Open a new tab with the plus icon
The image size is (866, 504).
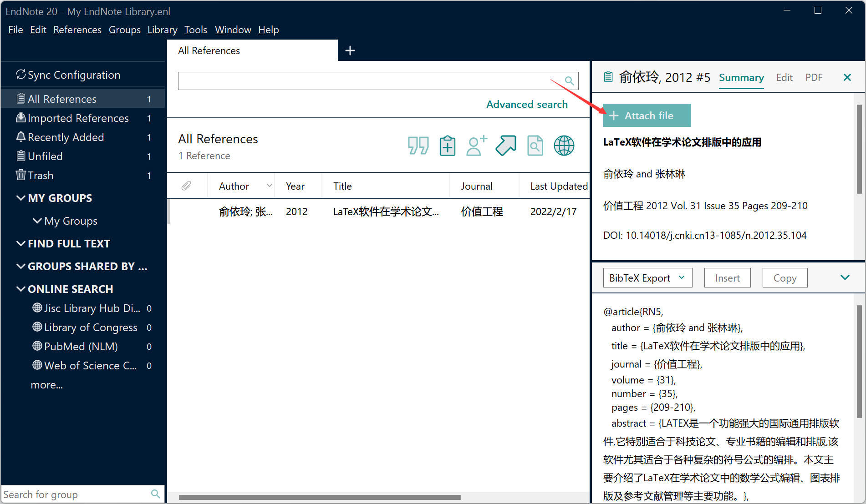[350, 50]
